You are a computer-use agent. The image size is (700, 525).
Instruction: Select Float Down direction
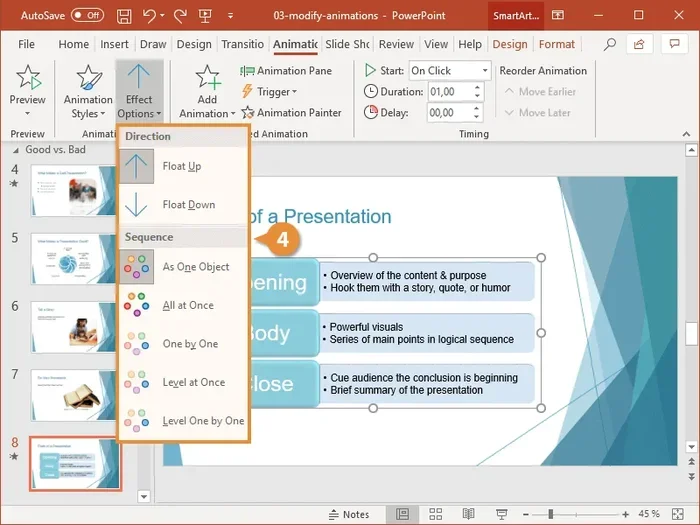(183, 204)
